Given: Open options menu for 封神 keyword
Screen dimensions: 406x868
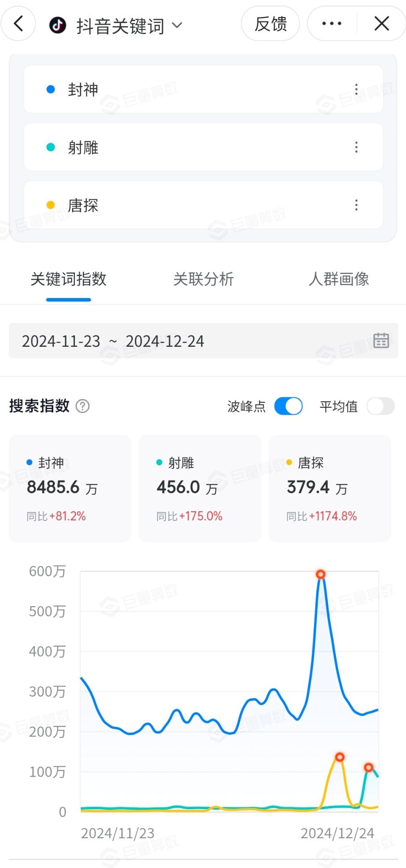Looking at the screenshot, I should coord(356,90).
